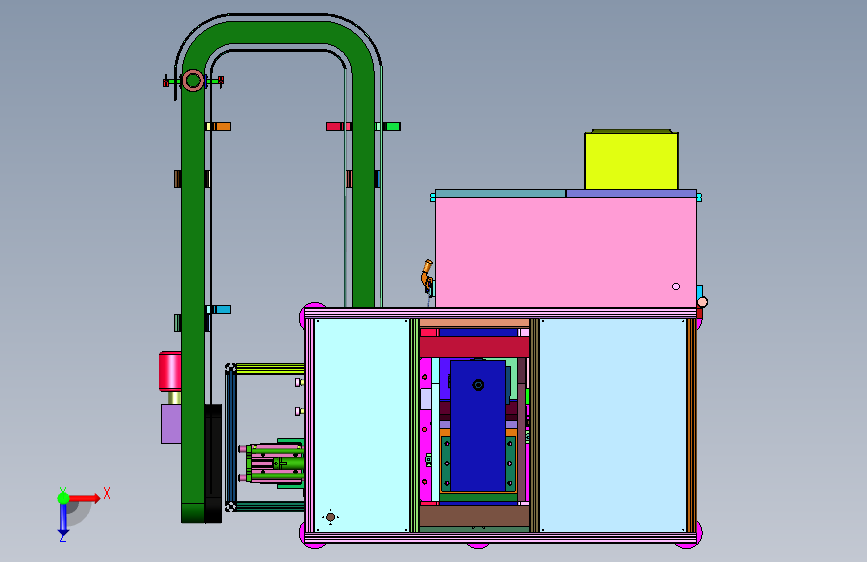
Task: Select the large pink enclosure panel
Action: point(566,252)
